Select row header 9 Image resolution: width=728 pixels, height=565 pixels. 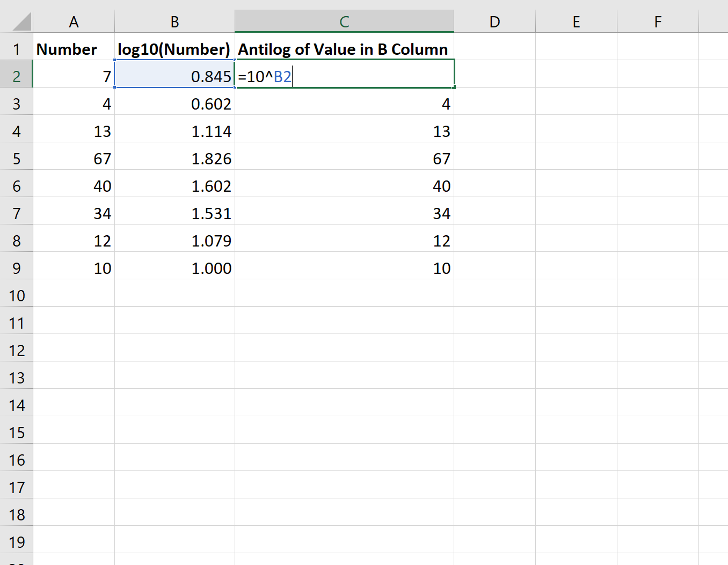(16, 267)
